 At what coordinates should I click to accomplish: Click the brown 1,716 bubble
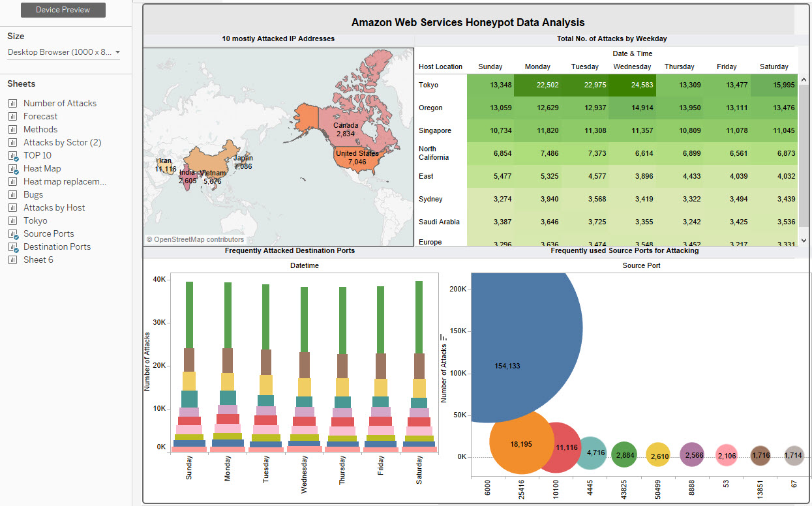(x=760, y=455)
